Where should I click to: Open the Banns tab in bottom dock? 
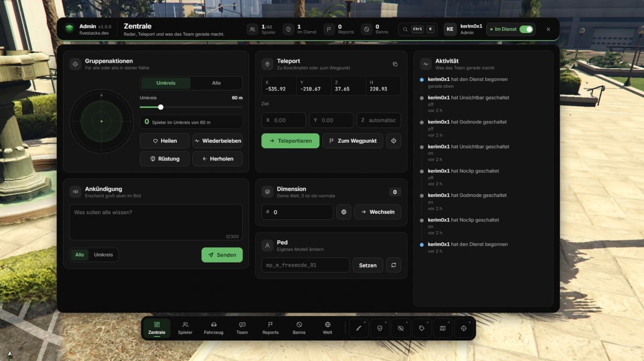(299, 328)
